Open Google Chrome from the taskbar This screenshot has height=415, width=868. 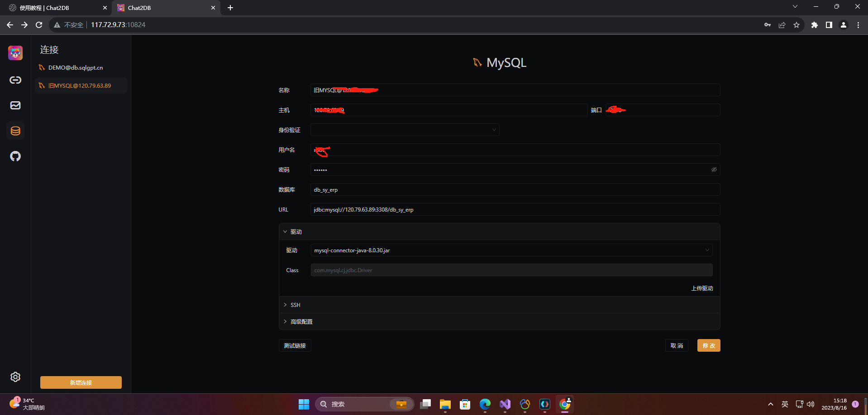point(565,404)
